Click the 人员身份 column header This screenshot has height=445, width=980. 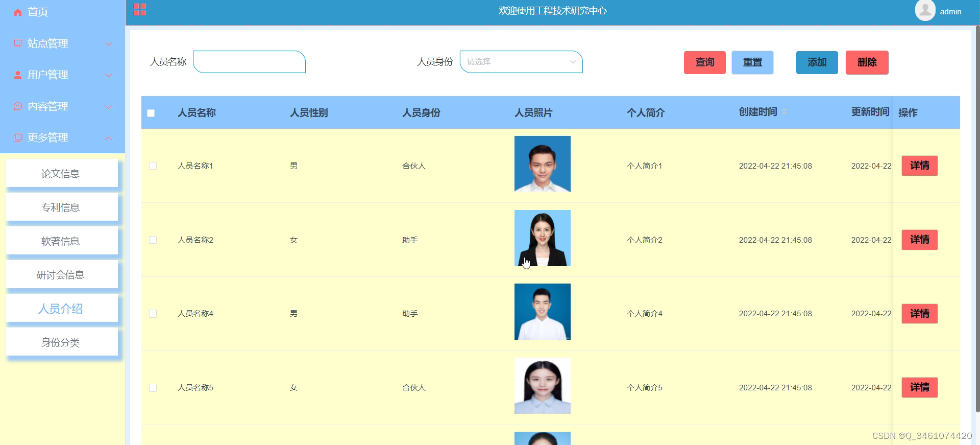[422, 113]
